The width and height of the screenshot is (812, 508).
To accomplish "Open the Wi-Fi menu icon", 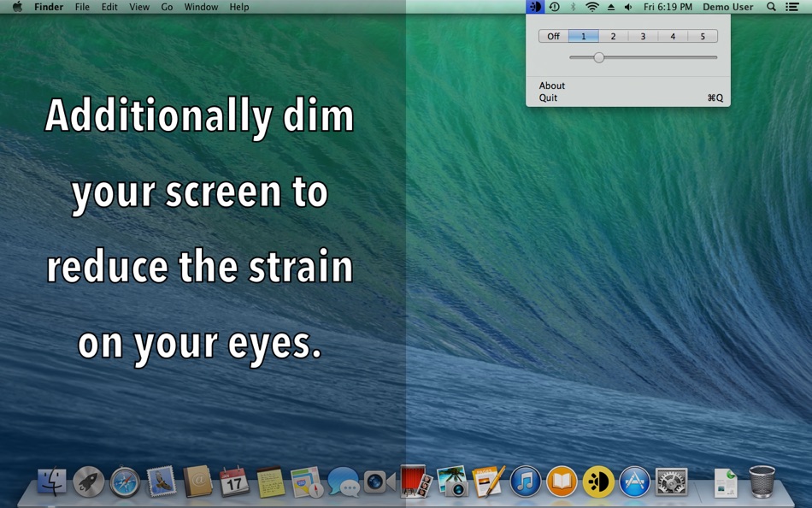I will click(x=591, y=7).
